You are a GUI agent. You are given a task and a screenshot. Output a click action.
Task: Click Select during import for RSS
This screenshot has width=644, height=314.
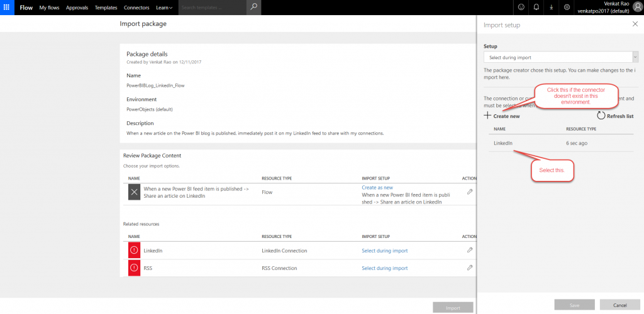point(384,268)
